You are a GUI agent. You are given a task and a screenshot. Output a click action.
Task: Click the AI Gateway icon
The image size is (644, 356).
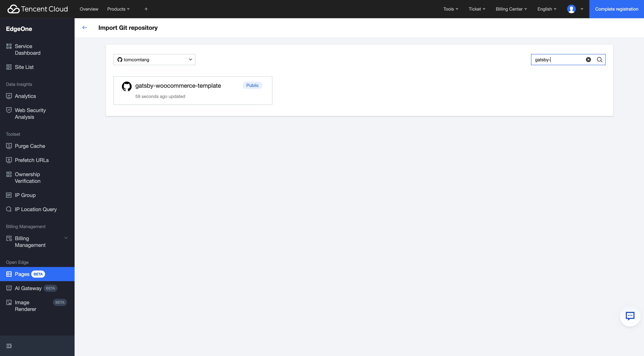(x=9, y=288)
